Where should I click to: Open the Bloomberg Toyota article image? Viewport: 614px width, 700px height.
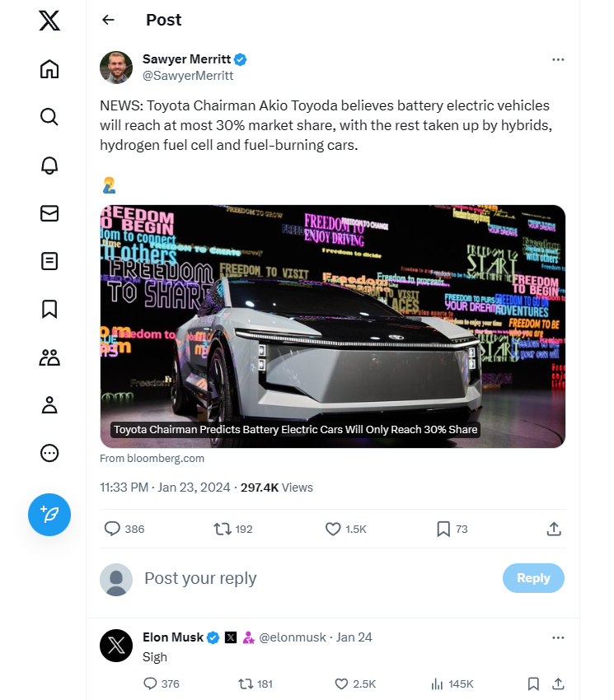[x=332, y=326]
